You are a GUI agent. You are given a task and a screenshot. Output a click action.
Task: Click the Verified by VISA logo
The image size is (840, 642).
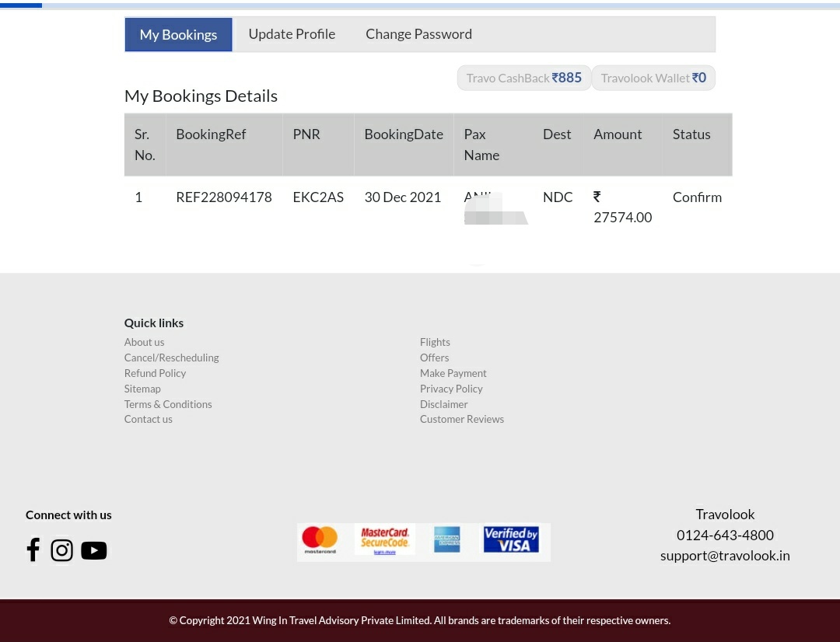pos(511,539)
